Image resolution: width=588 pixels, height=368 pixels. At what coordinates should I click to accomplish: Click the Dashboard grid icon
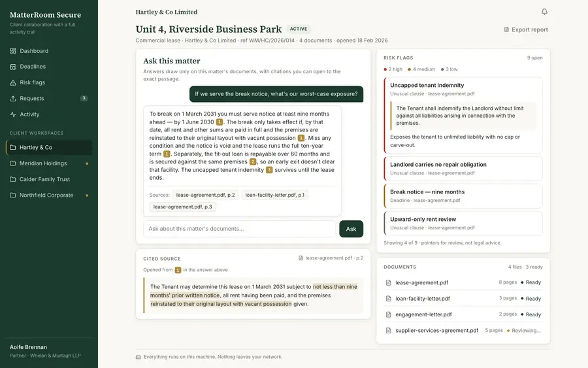(x=13, y=50)
